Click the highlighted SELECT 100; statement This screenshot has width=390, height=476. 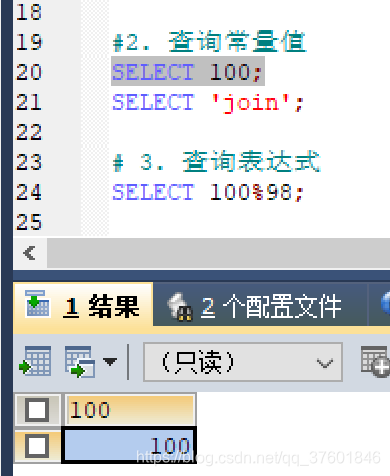[188, 72]
